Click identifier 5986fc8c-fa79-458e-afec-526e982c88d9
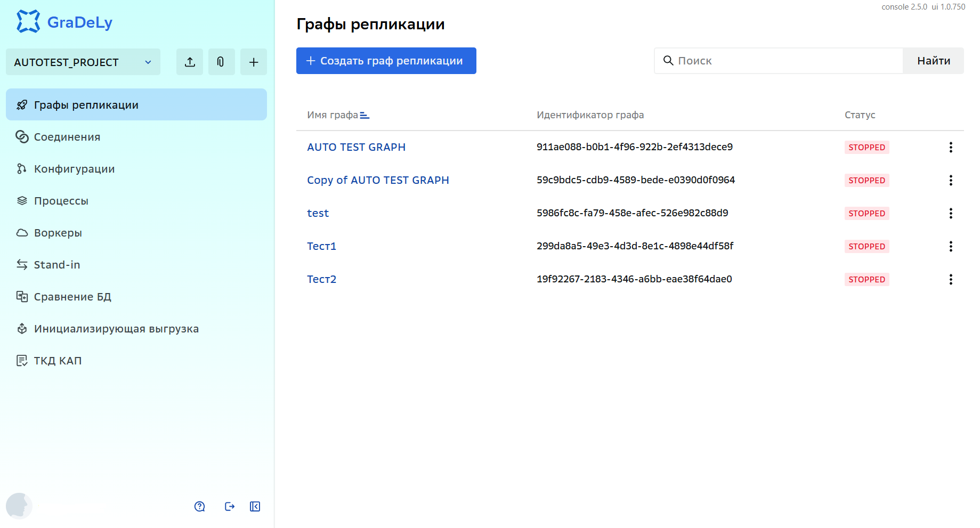 tap(633, 213)
